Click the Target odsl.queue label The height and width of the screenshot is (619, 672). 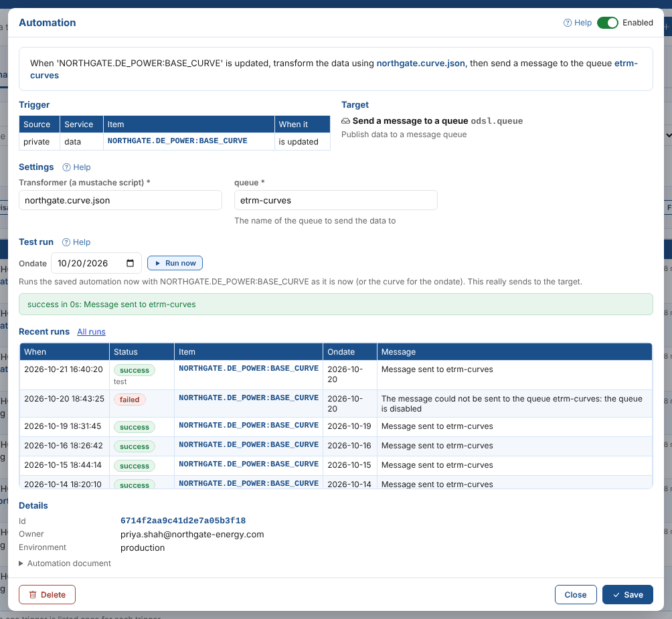(497, 121)
